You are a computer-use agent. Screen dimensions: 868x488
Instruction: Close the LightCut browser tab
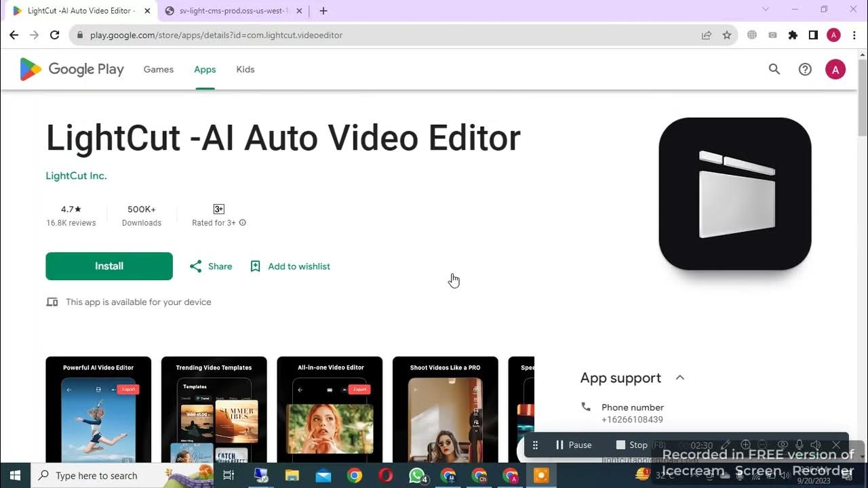pyautogui.click(x=147, y=11)
